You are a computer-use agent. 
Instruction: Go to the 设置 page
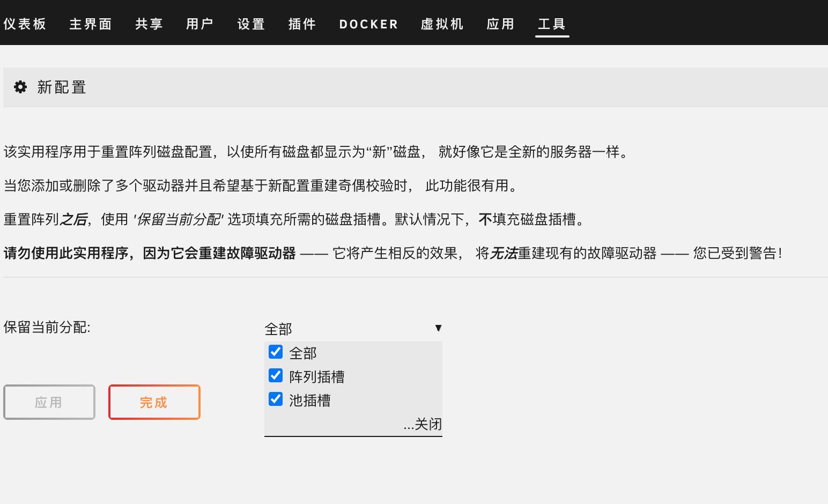click(250, 24)
